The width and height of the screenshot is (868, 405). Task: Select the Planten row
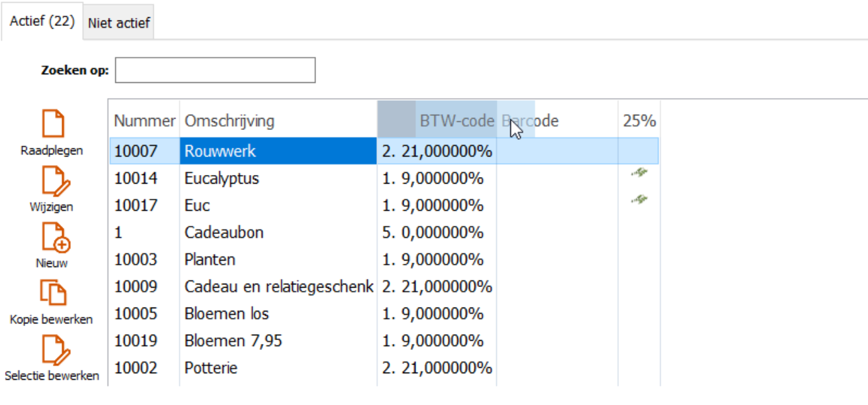coord(210,260)
